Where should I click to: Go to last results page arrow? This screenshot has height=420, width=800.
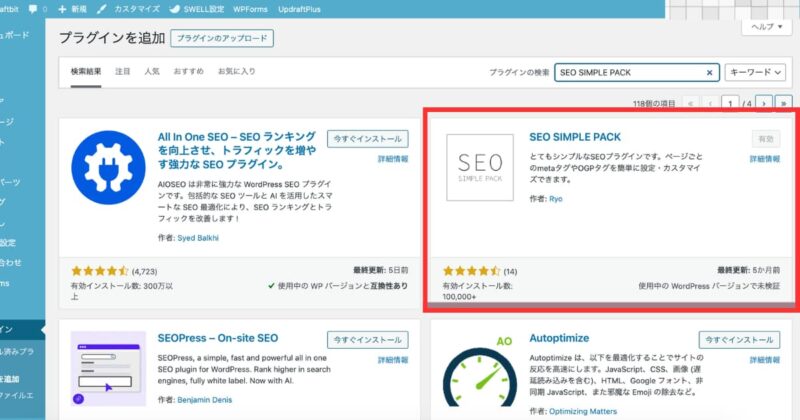pyautogui.click(x=783, y=104)
